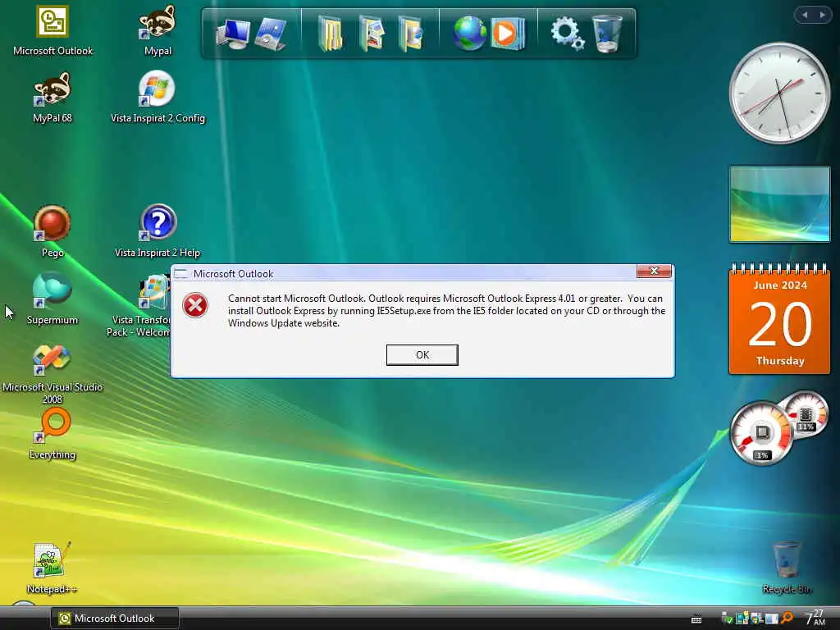Click the red error icon in the dialog
Image resolution: width=840 pixels, height=630 pixels.
[x=195, y=305]
